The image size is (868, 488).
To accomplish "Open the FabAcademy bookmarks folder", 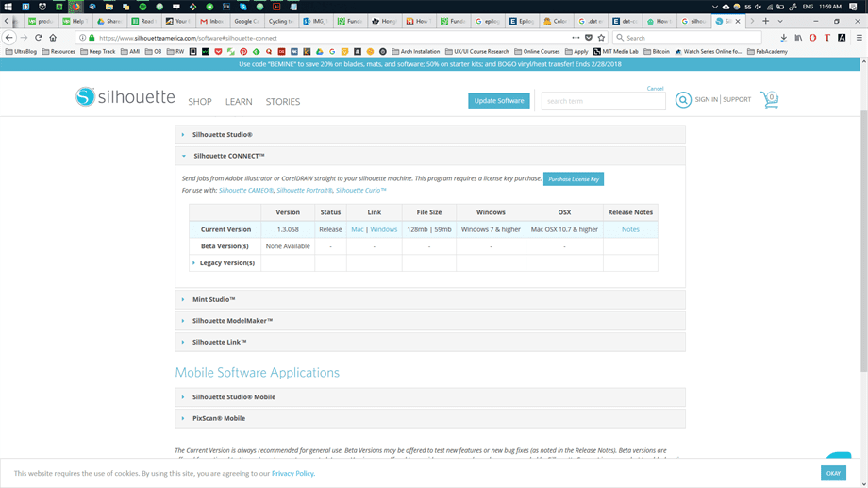I will (x=767, y=52).
